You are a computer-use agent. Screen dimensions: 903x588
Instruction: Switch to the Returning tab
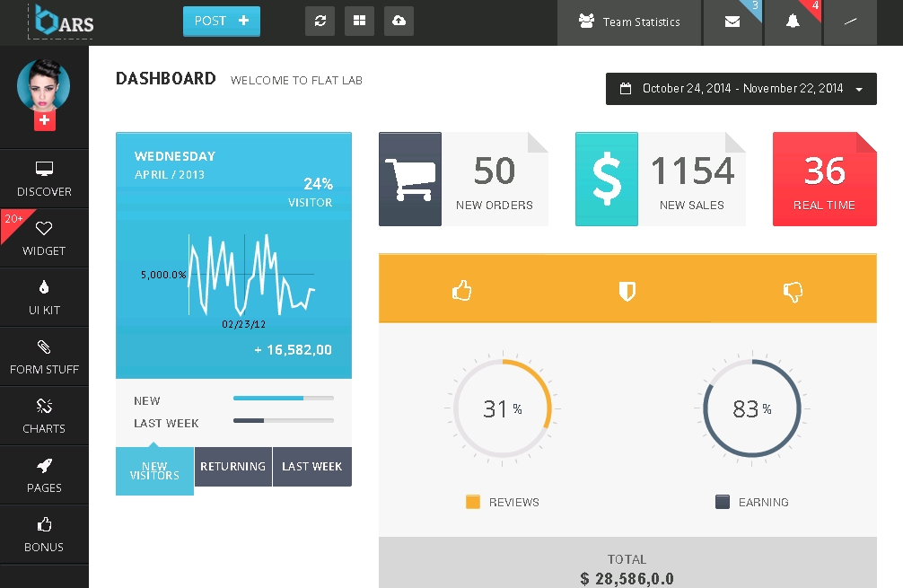[232, 467]
